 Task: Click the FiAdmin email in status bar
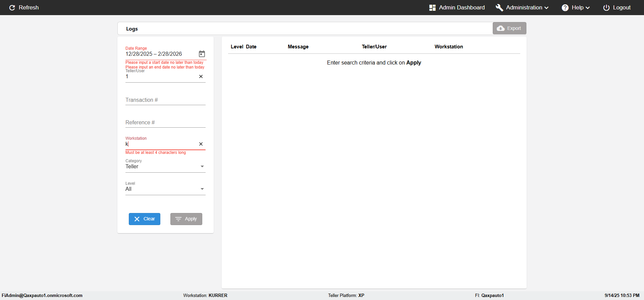coord(42,296)
